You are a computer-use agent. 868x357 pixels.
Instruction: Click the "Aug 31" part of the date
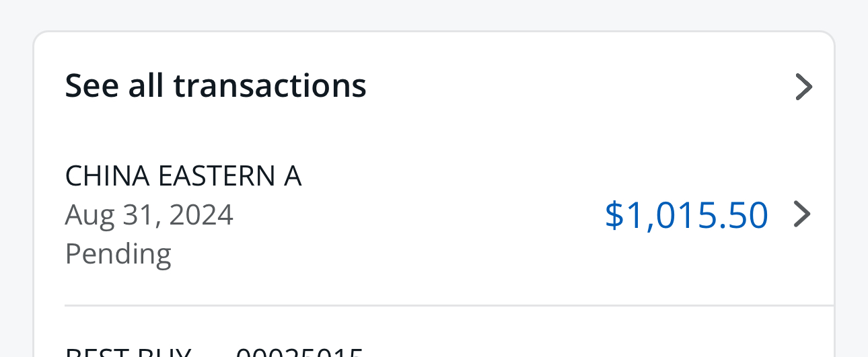coord(110,215)
